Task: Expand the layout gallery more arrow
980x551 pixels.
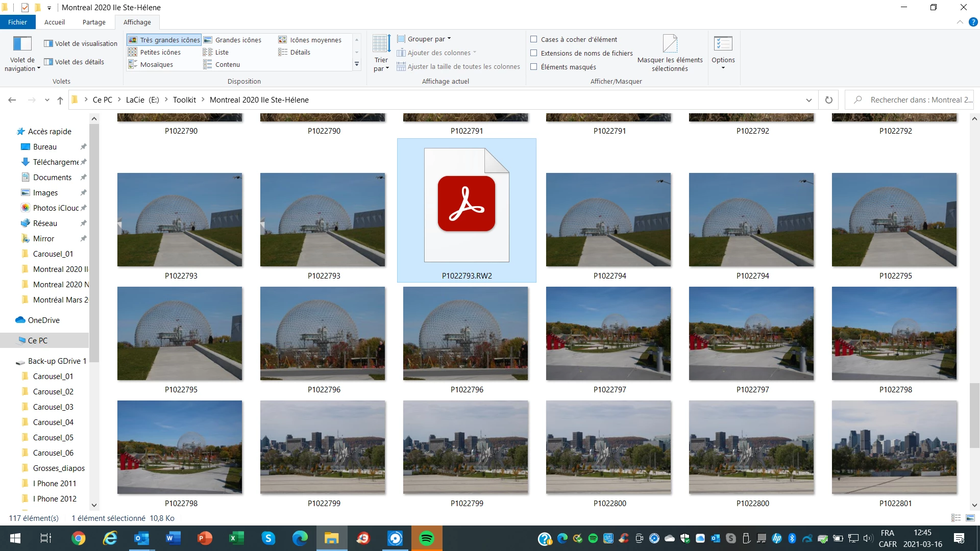Action: coord(357,65)
